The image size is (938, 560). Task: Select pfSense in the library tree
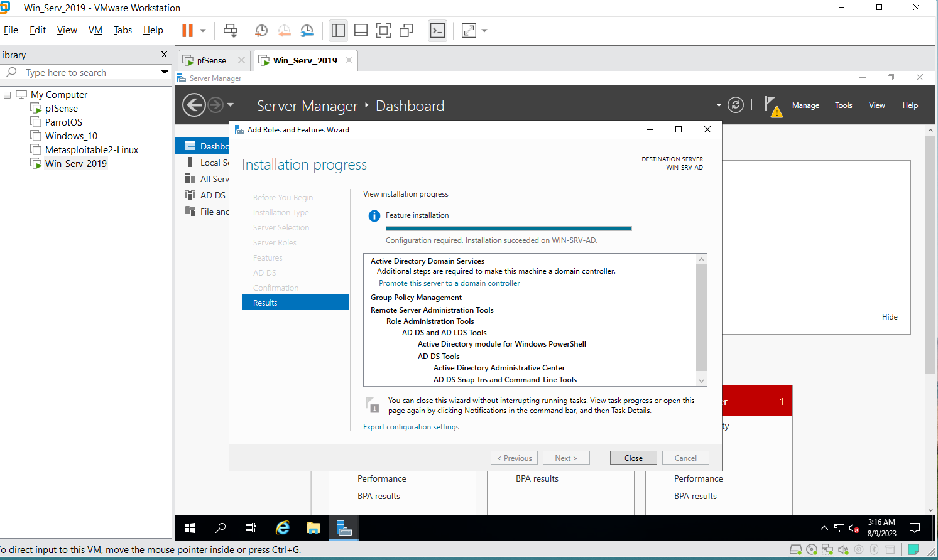(61, 109)
